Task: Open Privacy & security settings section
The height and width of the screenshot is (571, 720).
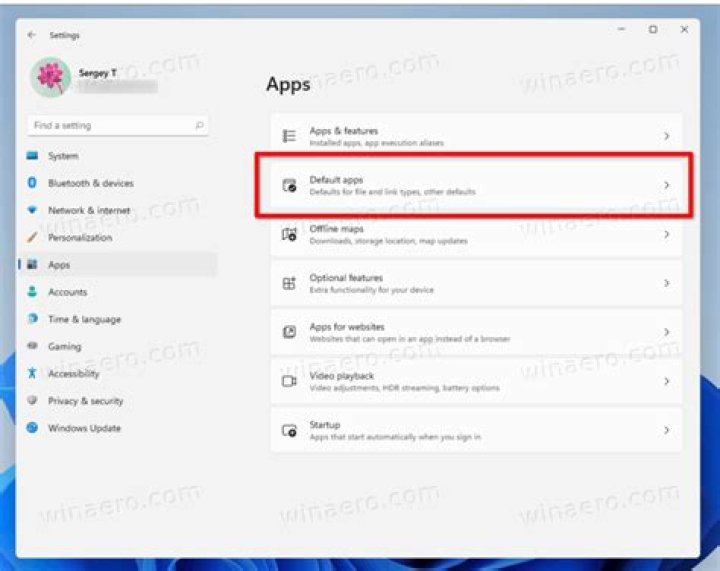Action: pos(85,401)
